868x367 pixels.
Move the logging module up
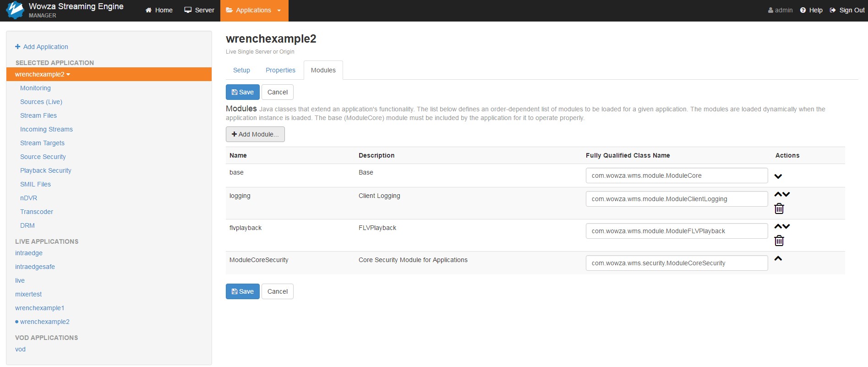pyautogui.click(x=778, y=194)
